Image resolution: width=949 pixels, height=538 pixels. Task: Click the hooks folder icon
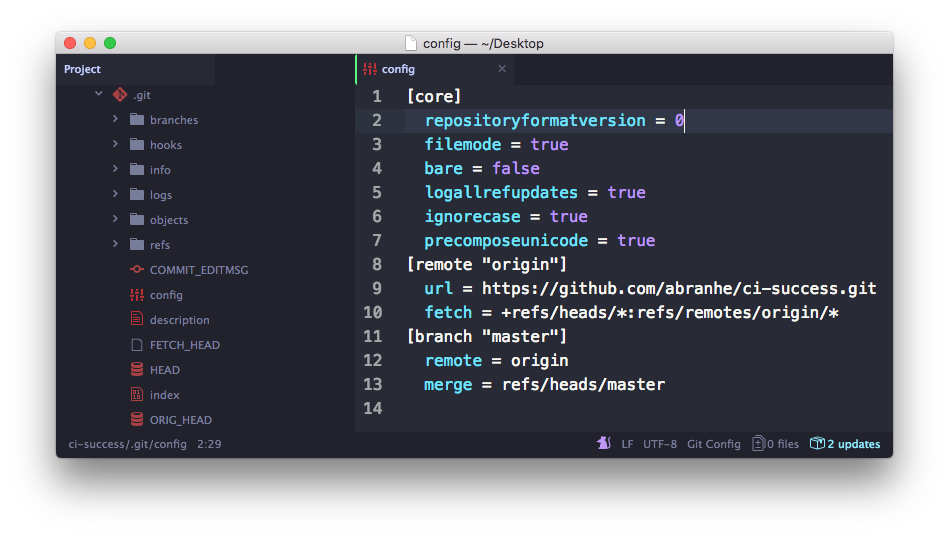(x=137, y=145)
